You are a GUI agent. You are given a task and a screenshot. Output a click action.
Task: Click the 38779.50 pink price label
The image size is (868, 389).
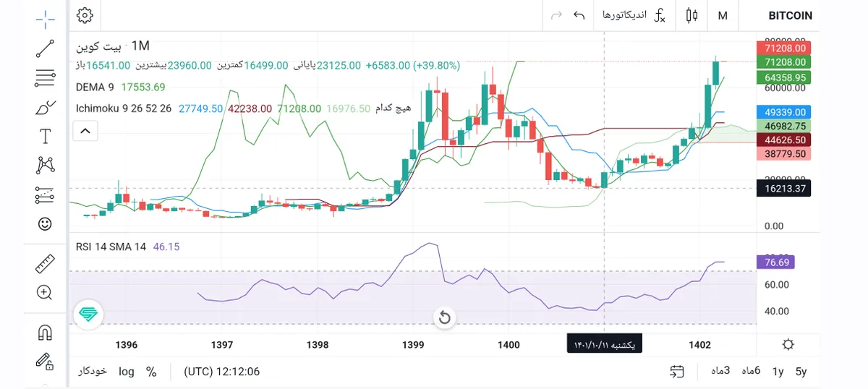click(x=783, y=153)
